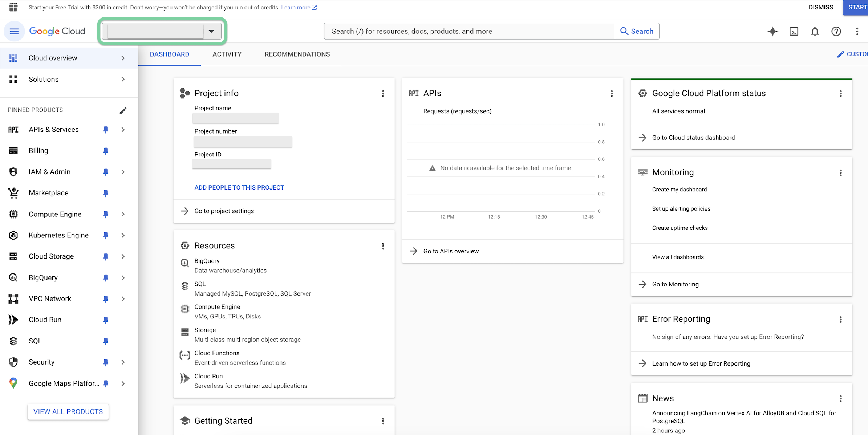The height and width of the screenshot is (435, 868).
Task: Unpin VPC Network from pinned products
Action: tap(106, 299)
